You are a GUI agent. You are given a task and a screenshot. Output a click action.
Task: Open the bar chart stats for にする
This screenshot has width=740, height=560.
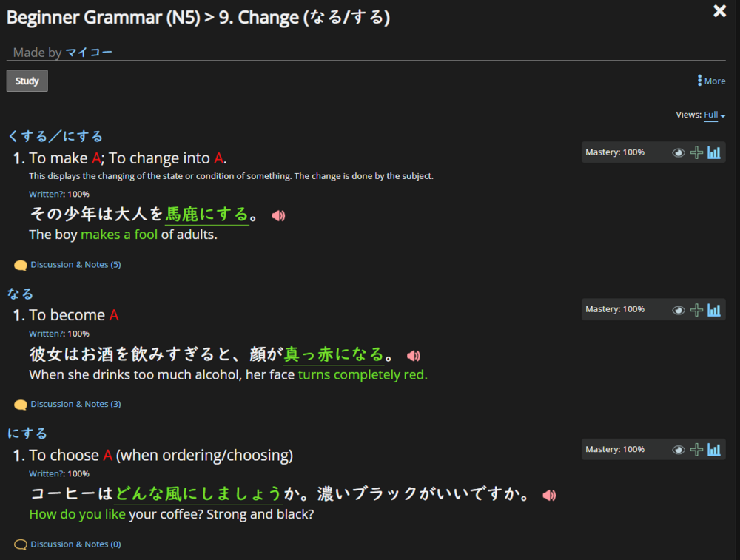pos(713,449)
